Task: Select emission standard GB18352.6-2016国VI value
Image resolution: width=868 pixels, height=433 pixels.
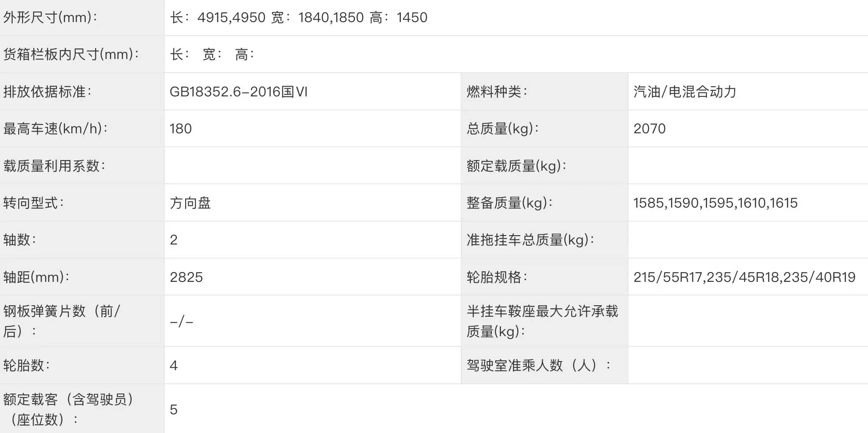Action: click(239, 92)
